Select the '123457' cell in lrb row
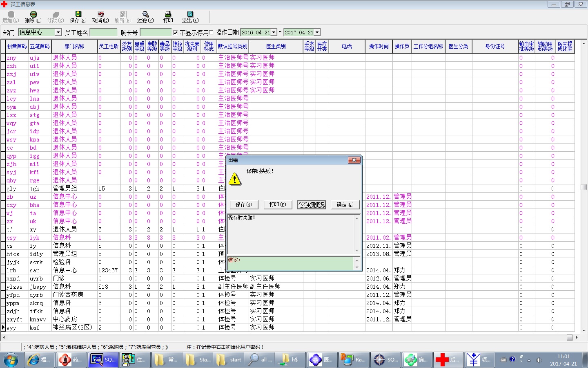The image size is (588, 368). 109,270
